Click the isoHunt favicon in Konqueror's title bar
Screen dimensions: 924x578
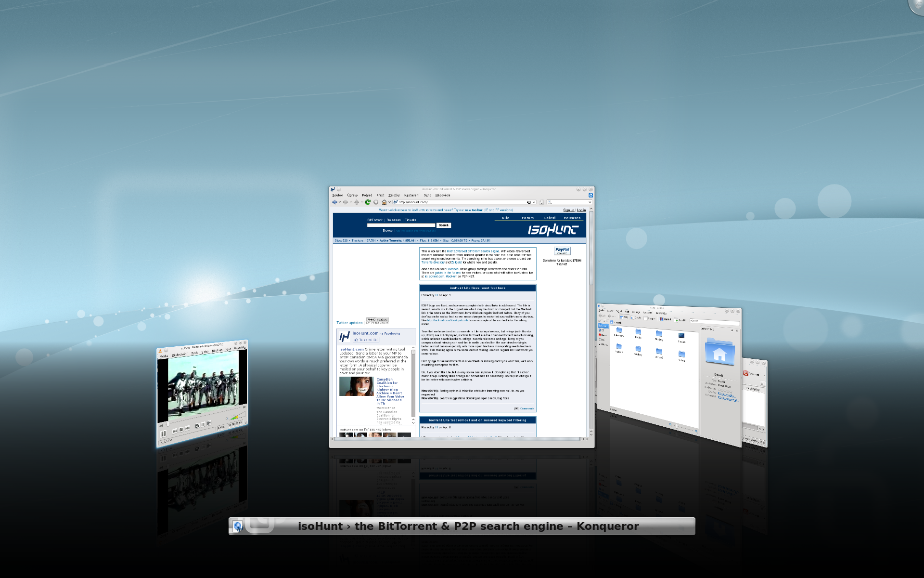pyautogui.click(x=333, y=189)
